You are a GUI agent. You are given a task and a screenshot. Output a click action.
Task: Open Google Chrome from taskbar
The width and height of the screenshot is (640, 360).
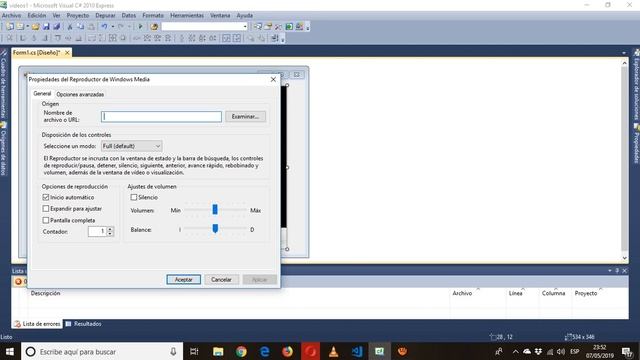[241, 351]
